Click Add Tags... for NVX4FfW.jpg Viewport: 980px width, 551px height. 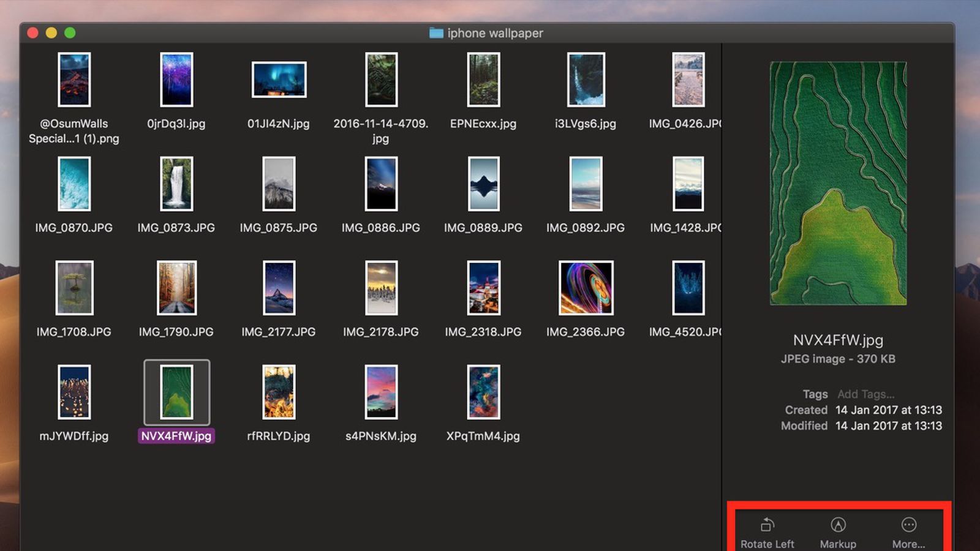click(865, 394)
